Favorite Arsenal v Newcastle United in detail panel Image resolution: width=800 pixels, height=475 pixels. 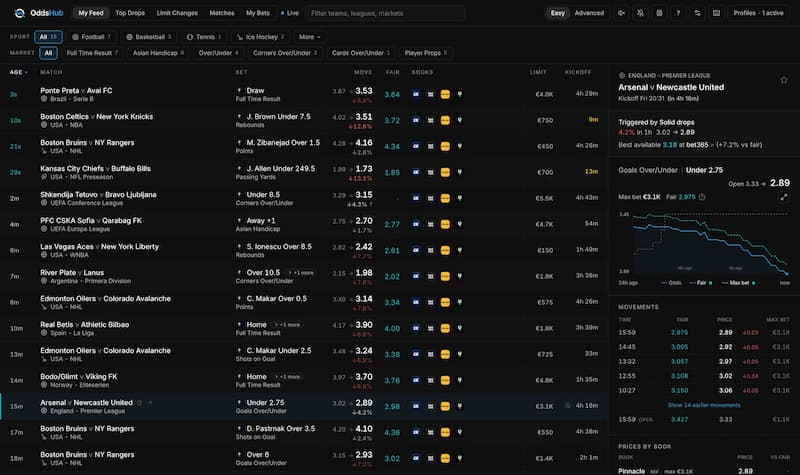click(x=784, y=80)
